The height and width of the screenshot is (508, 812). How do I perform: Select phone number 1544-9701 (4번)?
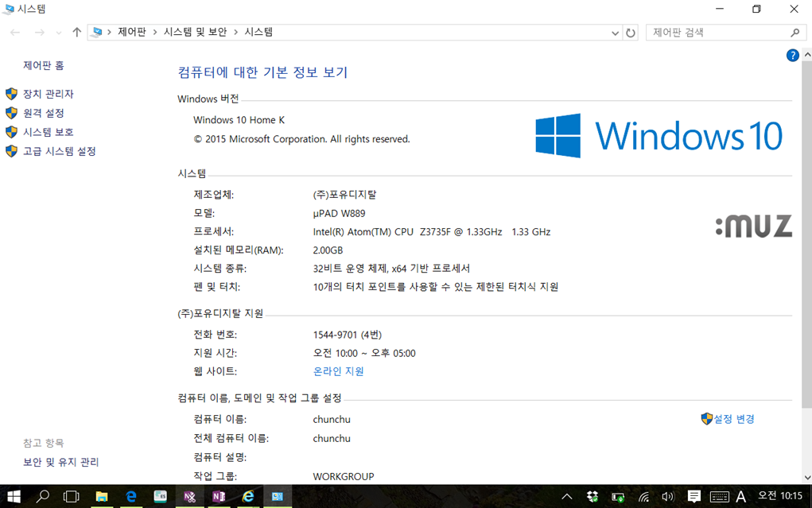click(x=347, y=335)
